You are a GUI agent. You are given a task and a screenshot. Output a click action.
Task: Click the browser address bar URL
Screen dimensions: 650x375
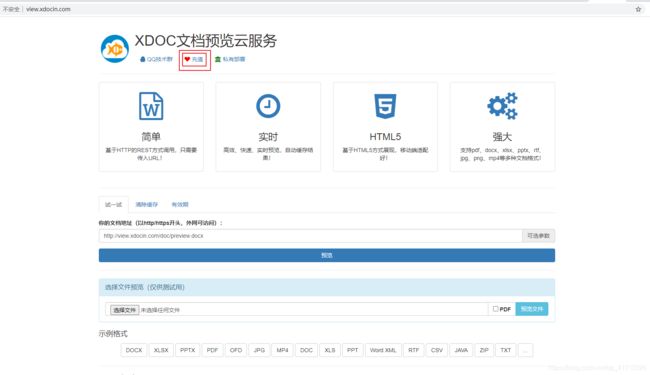pos(48,9)
